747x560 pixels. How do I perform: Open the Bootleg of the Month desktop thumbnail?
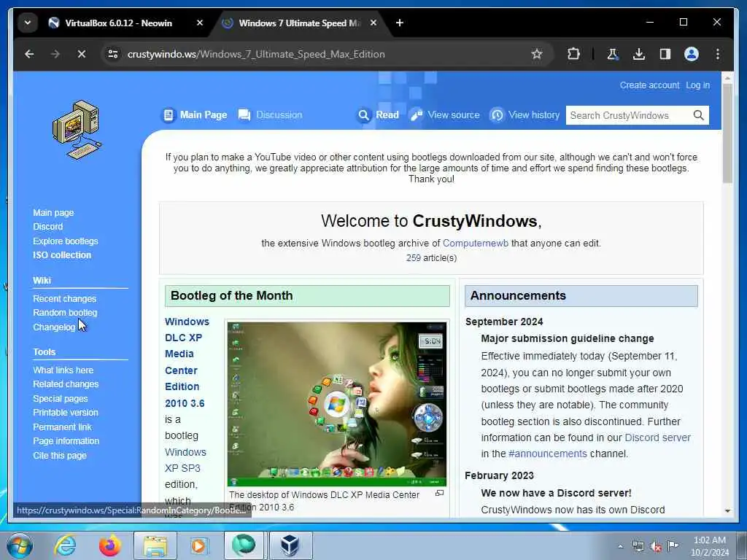click(x=337, y=404)
